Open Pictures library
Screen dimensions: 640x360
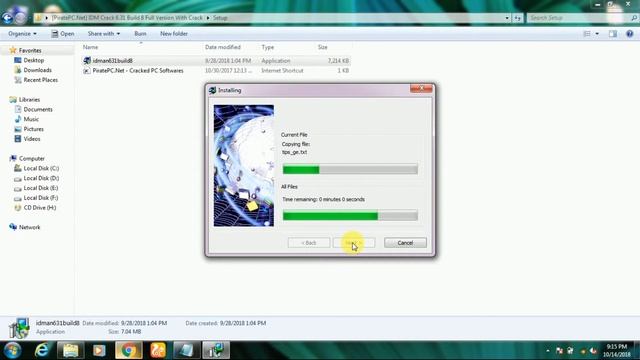click(x=33, y=129)
